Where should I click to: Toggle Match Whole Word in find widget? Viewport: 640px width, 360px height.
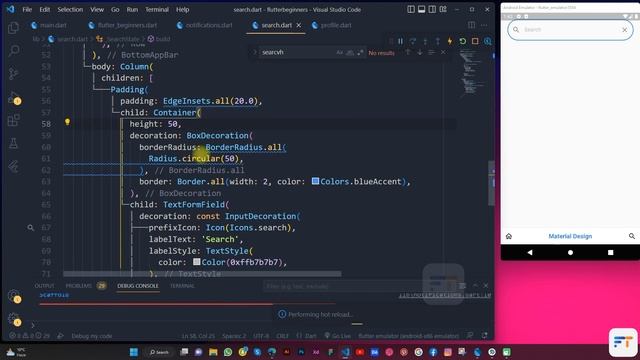tap(350, 52)
